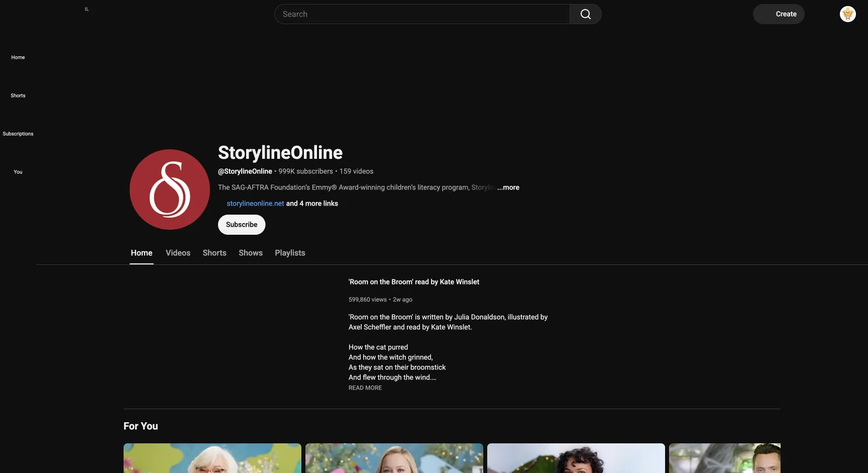Open thumbnail with white-haired woman in glasses
The height and width of the screenshot is (473, 868).
(212, 458)
